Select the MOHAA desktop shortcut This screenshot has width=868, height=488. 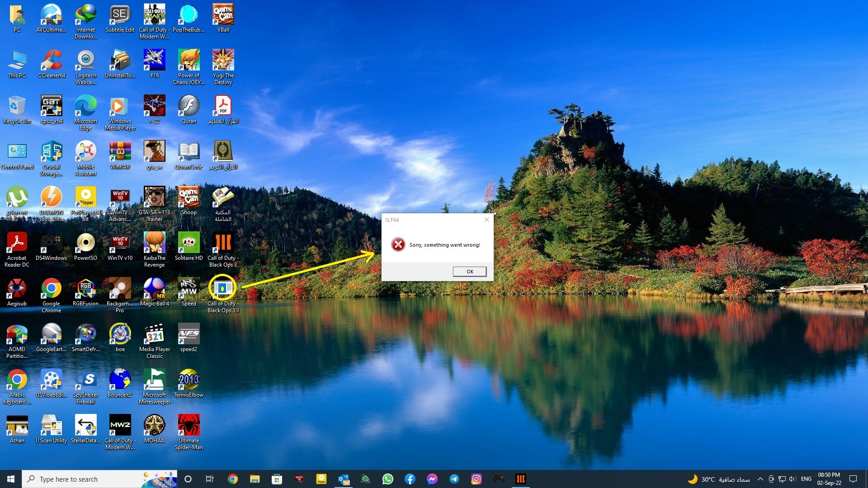point(154,429)
